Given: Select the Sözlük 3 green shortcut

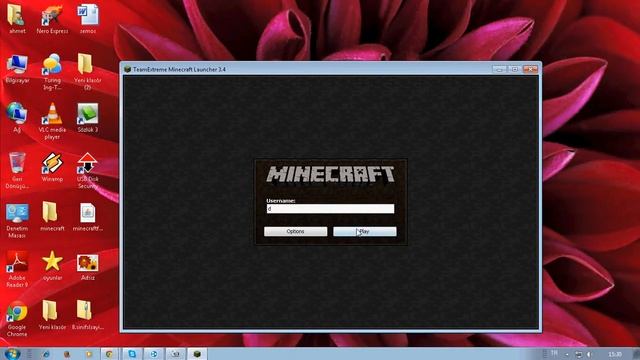Looking at the screenshot, I should [x=88, y=118].
